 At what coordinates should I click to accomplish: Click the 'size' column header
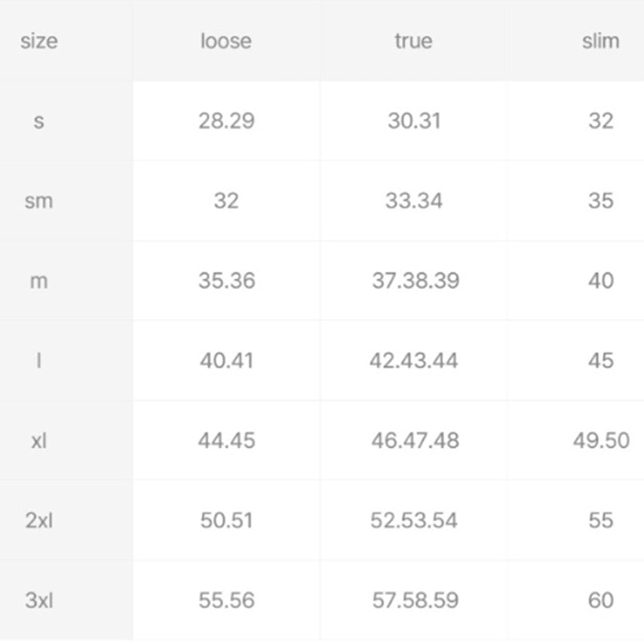click(x=39, y=41)
